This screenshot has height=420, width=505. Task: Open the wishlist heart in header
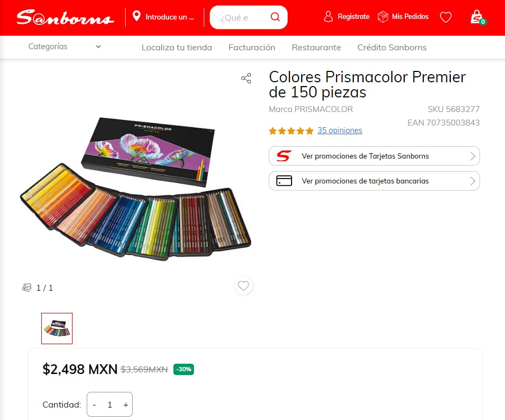445,17
